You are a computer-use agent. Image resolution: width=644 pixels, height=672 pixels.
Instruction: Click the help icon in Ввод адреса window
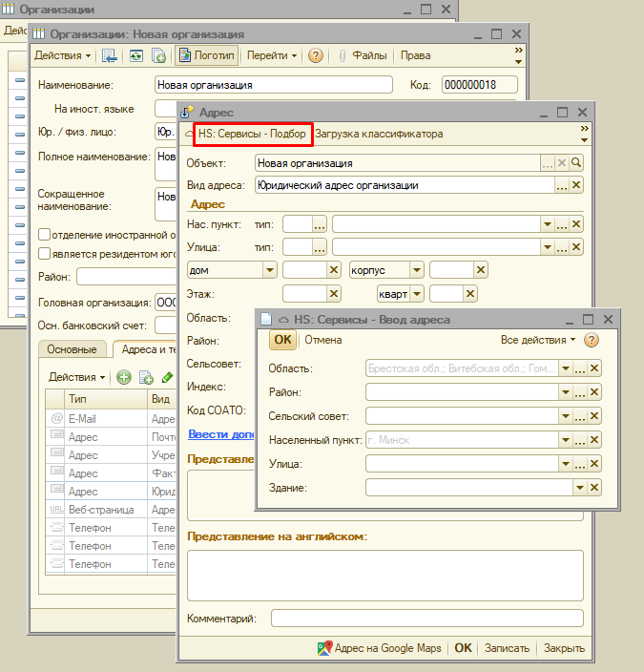pyautogui.click(x=592, y=340)
